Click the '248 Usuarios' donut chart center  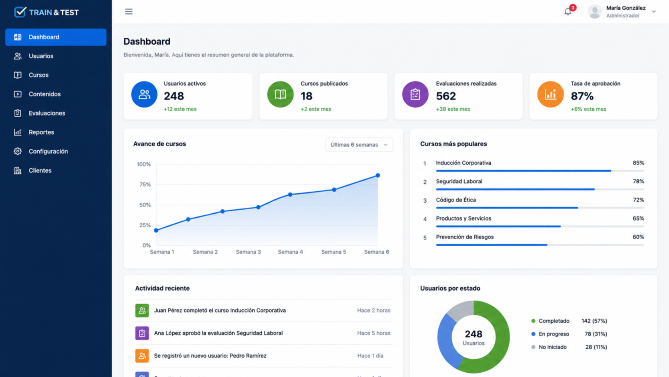point(474,337)
